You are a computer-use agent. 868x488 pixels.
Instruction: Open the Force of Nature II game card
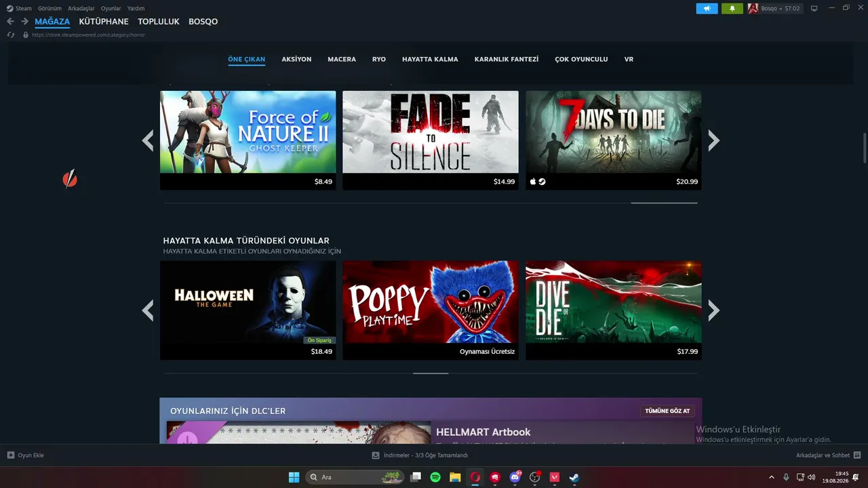tap(248, 140)
